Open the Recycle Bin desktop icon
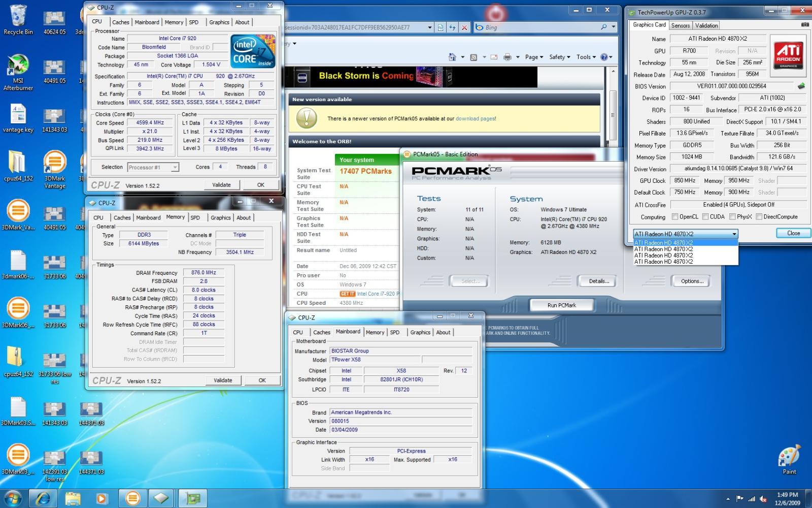The width and height of the screenshot is (812, 508). coord(18,20)
